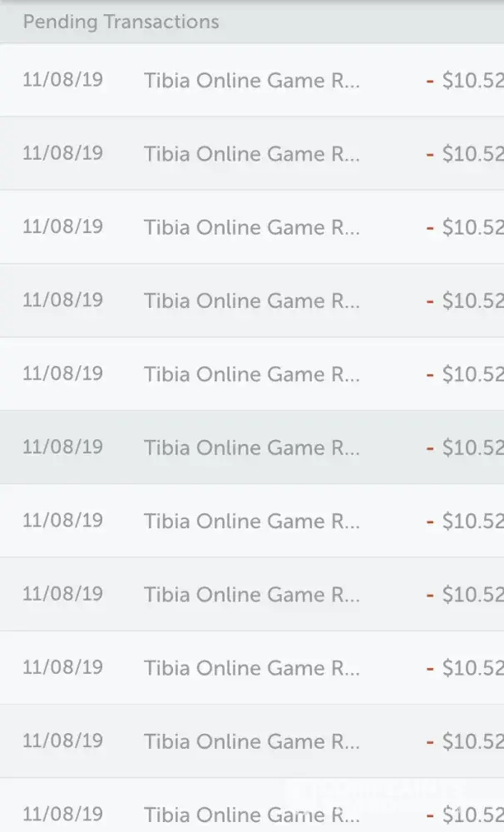The height and width of the screenshot is (832, 504).
Task: Click the first transaction's 11/08/19 date
Action: pyautogui.click(x=62, y=81)
